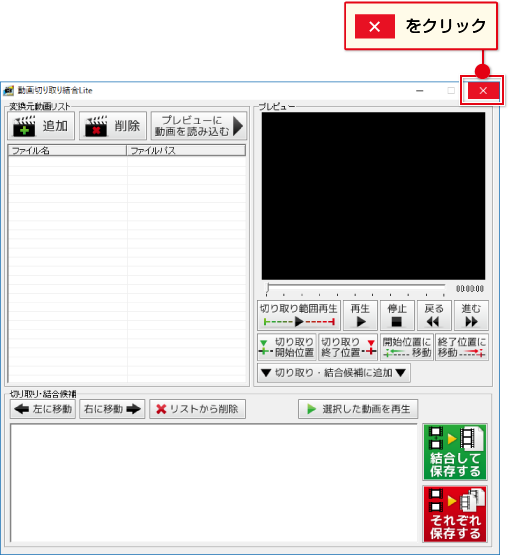Play the clip range with 切り取り範囲再生
Viewport: 509px width, 556px height.
pos(299,315)
